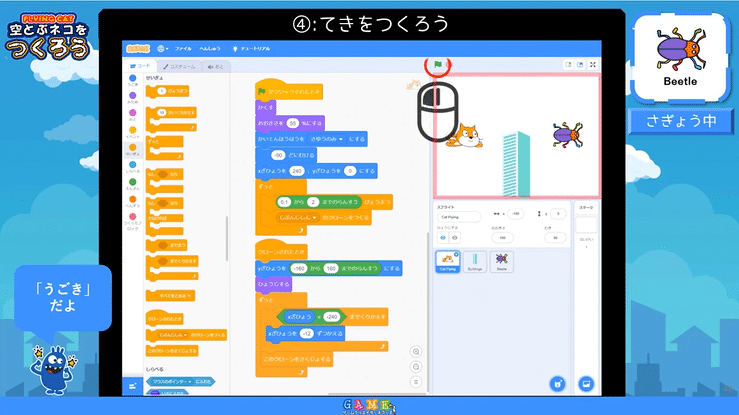Switch to the コスチューム tab
This screenshot has width=739, height=415.
tap(180, 67)
